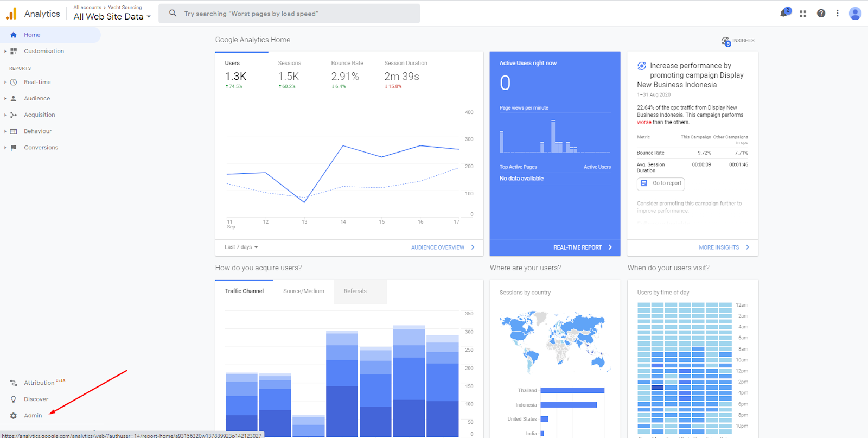Screen dimensions: 868x438
Task: Click the notifications bell icon
Action: click(784, 14)
